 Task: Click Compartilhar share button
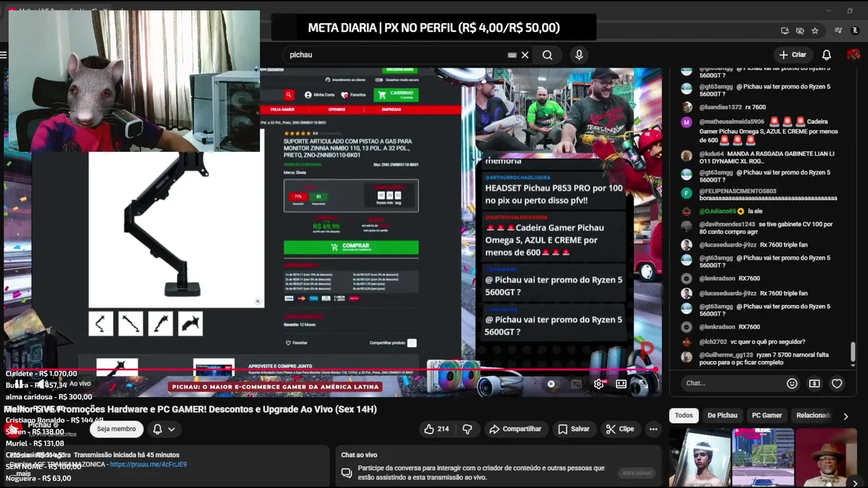pos(515,429)
